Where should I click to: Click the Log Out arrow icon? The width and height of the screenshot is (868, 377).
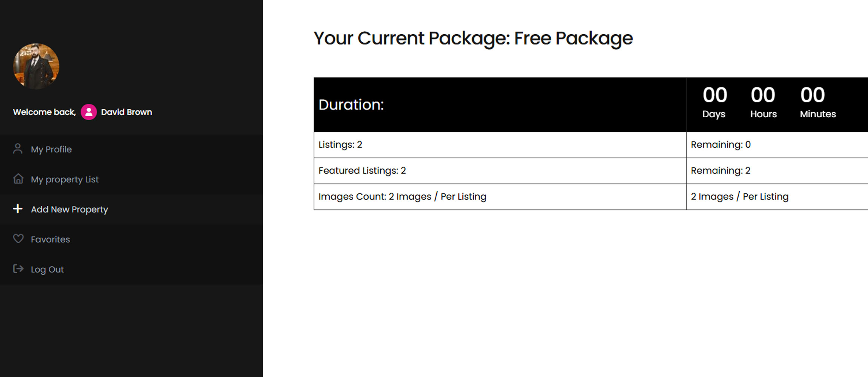(x=18, y=269)
